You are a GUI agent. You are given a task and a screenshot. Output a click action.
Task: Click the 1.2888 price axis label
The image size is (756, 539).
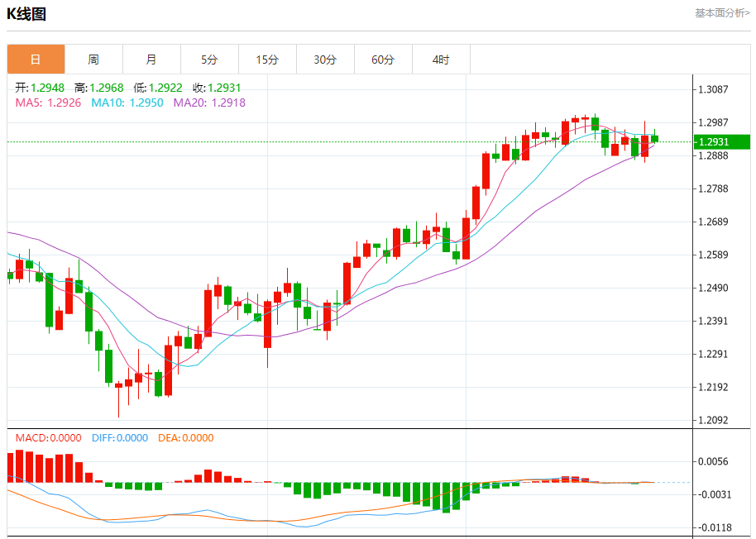[x=713, y=155]
